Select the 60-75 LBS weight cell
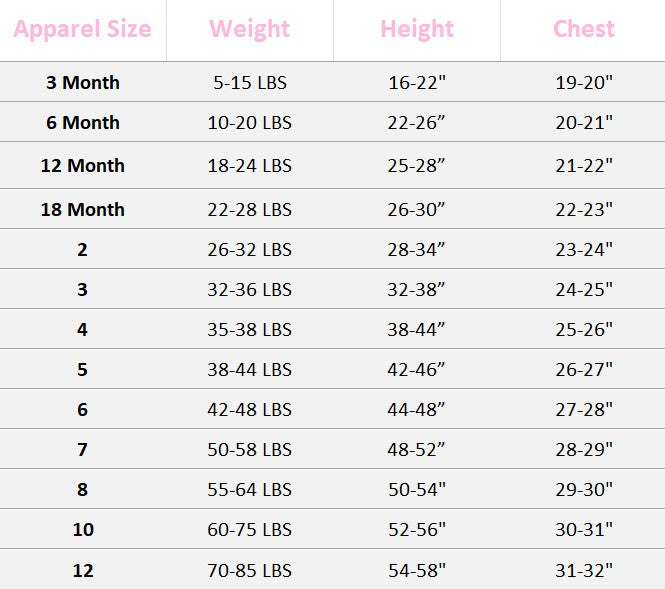 (250, 529)
